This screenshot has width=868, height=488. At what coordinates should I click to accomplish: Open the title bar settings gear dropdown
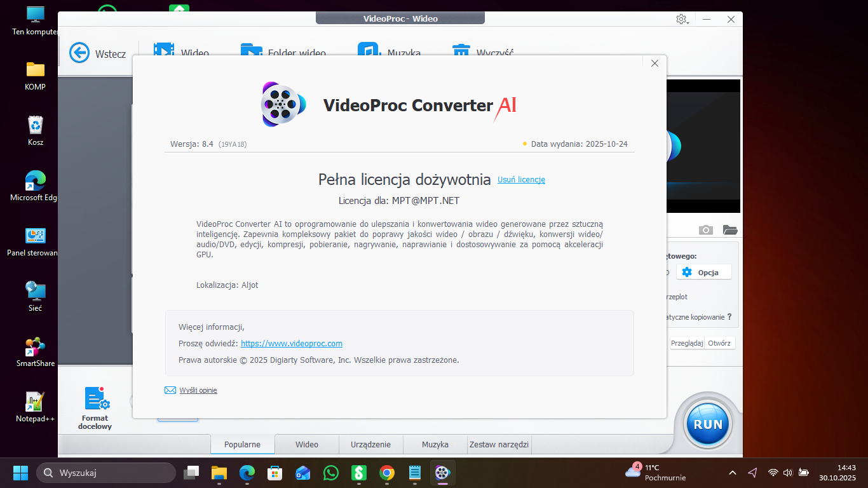click(682, 19)
